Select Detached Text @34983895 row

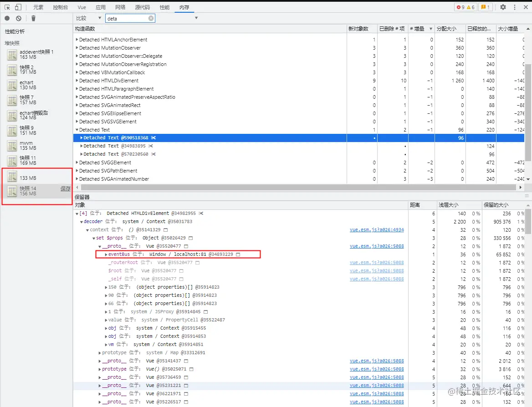click(299, 146)
